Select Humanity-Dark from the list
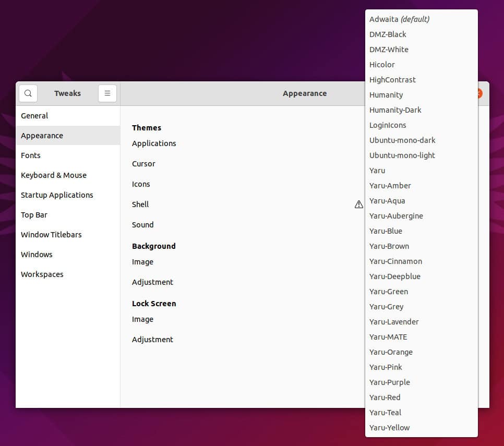This screenshot has height=446, width=504. point(422,110)
